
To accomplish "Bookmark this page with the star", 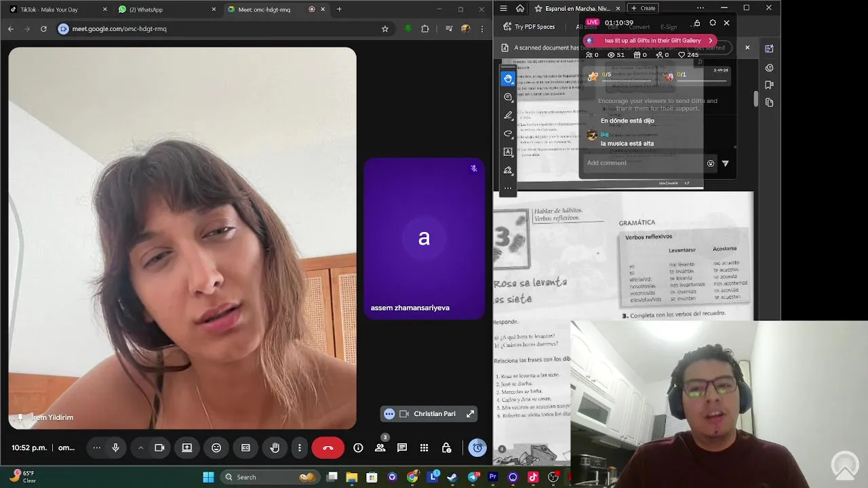I will point(385,29).
